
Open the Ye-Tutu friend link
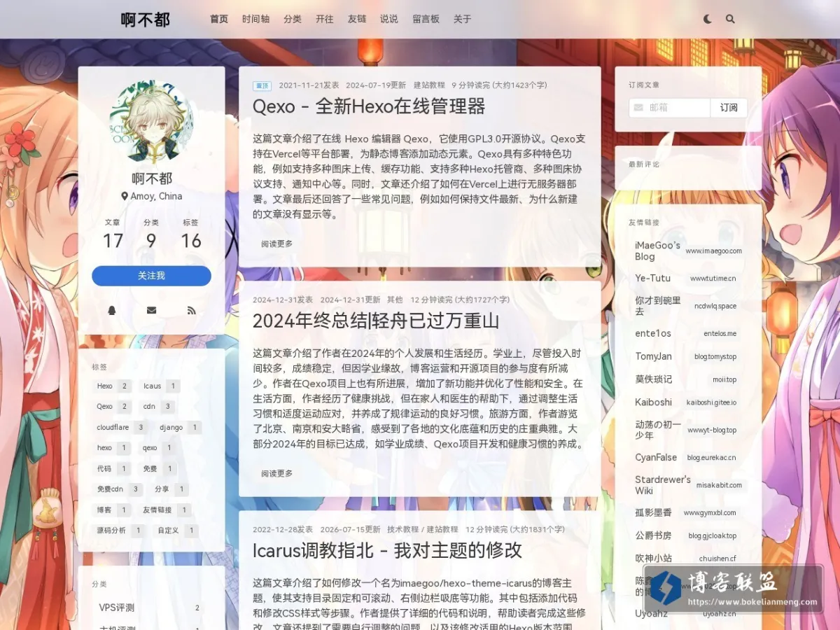[x=688, y=278]
